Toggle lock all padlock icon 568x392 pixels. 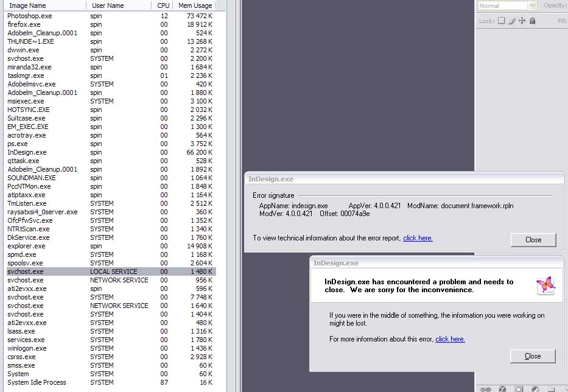click(532, 21)
